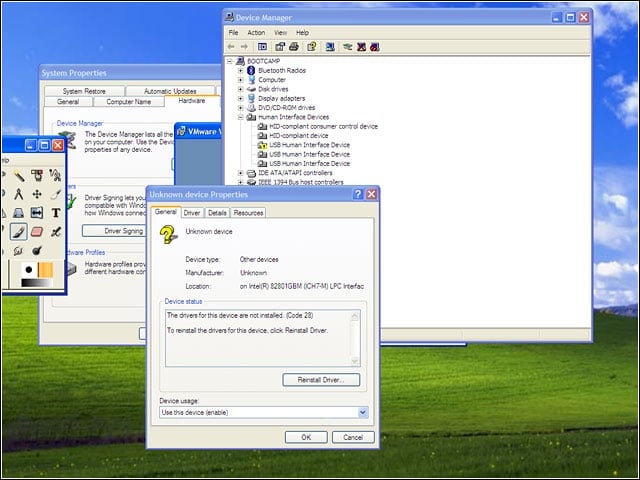The width and height of the screenshot is (640, 480).
Task: Open the Device usage dropdown
Action: click(x=362, y=413)
